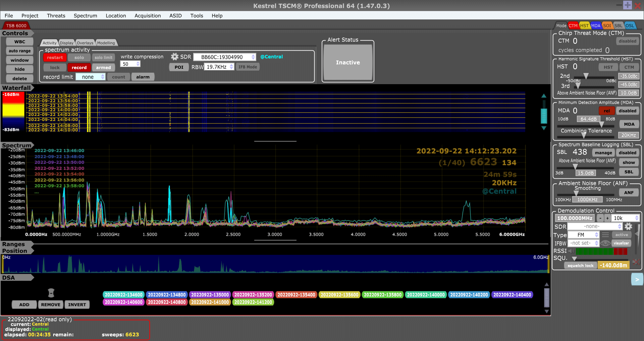Click the eye icon next to IFBW
This screenshot has height=341, width=644.
(605, 243)
